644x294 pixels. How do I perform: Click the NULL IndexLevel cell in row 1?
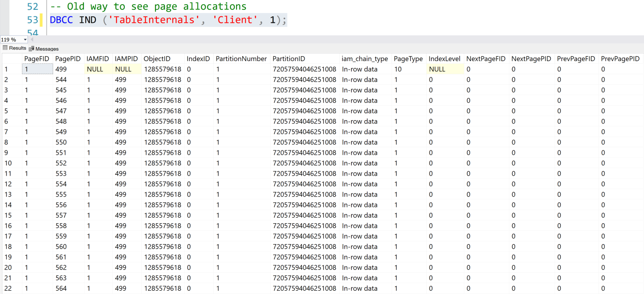pos(445,69)
